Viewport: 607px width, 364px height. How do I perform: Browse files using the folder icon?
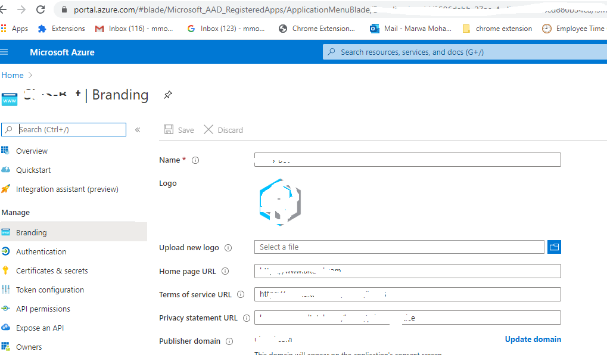coord(554,247)
